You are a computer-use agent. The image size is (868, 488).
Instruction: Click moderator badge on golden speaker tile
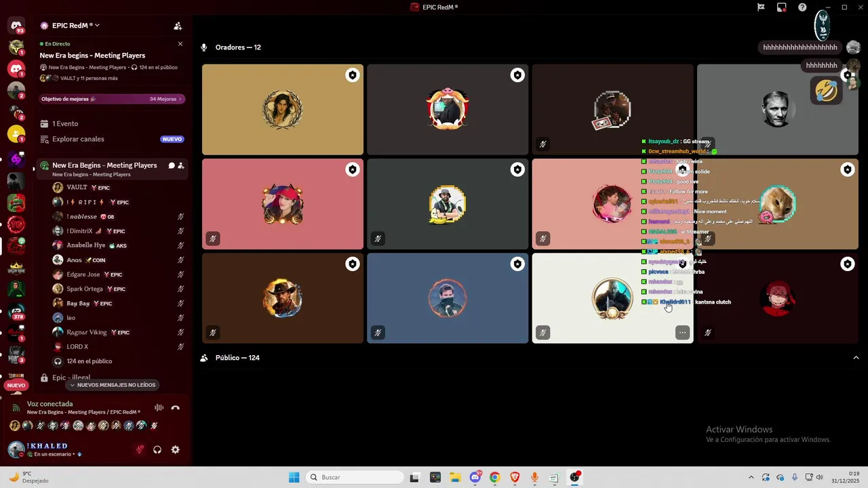pyautogui.click(x=353, y=75)
